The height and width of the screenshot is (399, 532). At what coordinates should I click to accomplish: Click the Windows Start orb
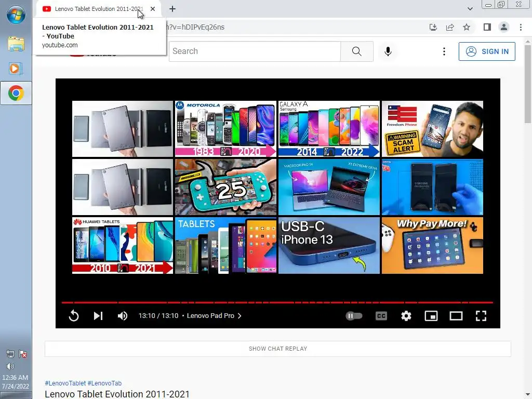point(16,15)
